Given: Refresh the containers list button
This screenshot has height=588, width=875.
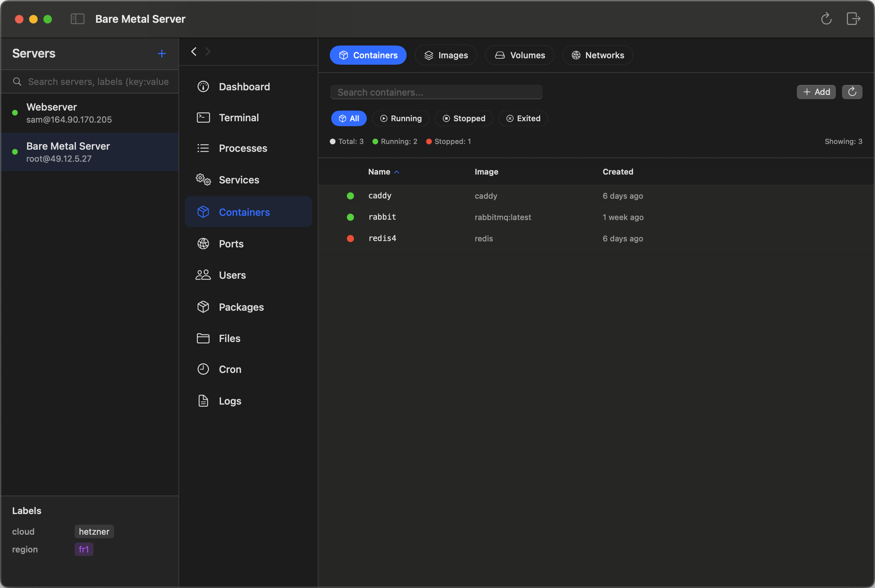Looking at the screenshot, I should pos(852,92).
